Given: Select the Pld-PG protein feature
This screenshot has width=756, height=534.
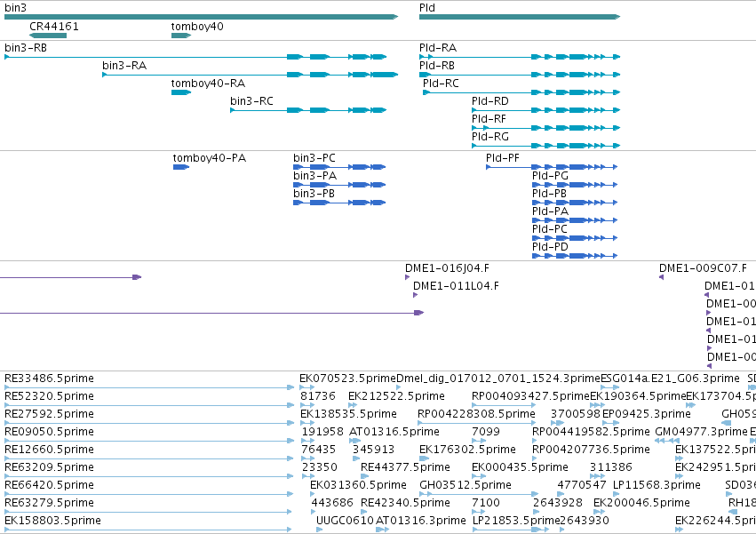Looking at the screenshot, I should click(575, 185).
